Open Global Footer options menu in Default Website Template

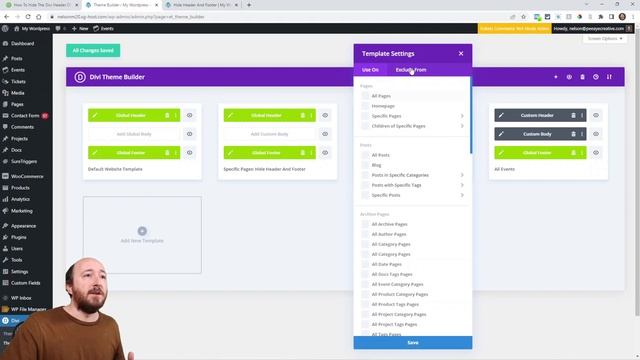click(176, 153)
